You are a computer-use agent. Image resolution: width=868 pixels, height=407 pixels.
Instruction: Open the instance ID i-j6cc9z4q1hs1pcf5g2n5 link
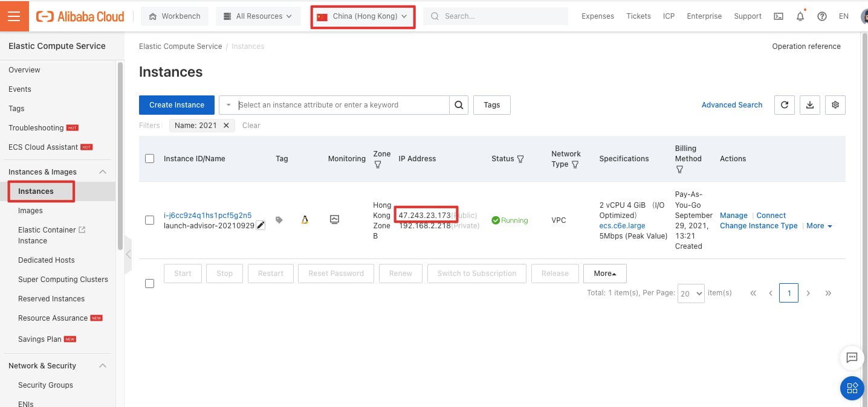pos(207,216)
